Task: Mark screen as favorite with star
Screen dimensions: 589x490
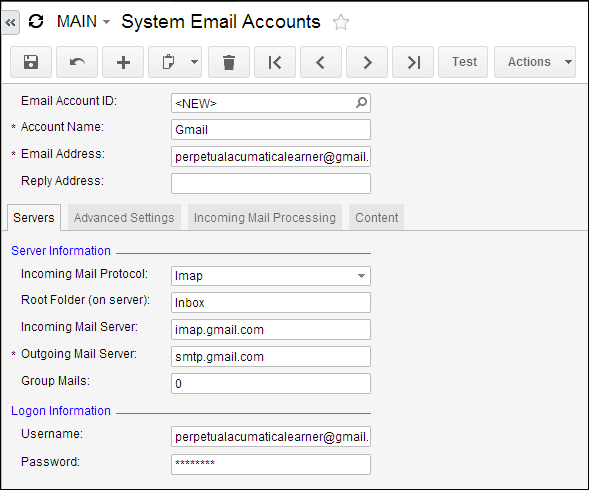Action: (341, 22)
